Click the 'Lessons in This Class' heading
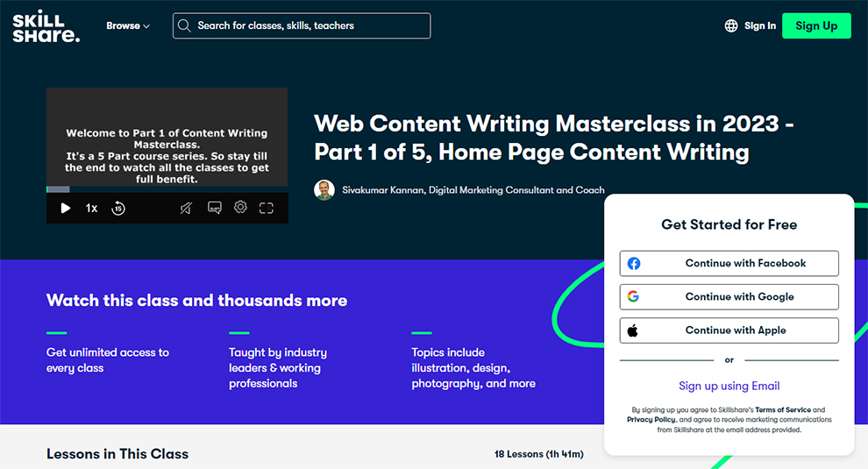 [x=117, y=454]
